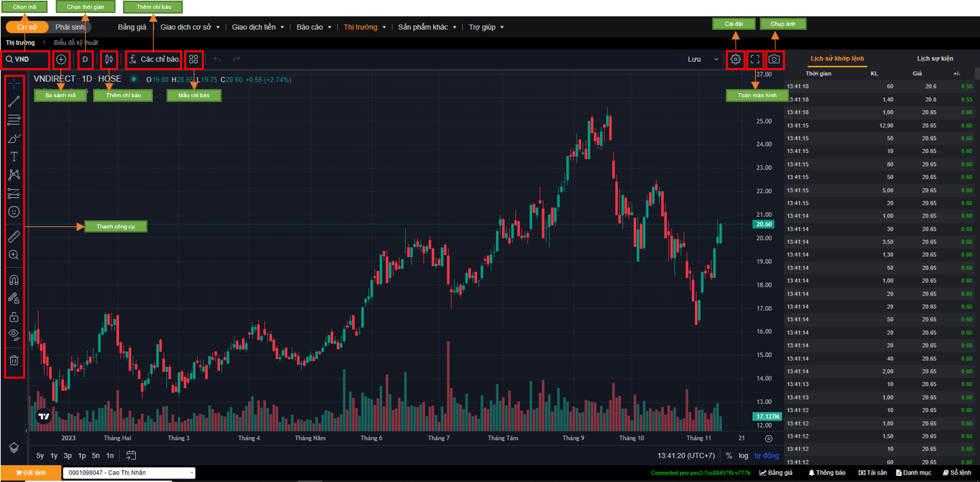Hide all drawings with the eye icon

tap(14, 334)
